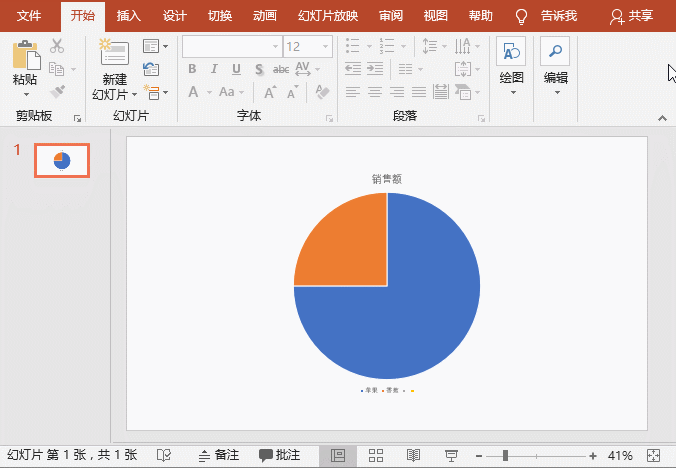Toggle underline formatting
The height and width of the screenshot is (468, 676).
(x=236, y=69)
